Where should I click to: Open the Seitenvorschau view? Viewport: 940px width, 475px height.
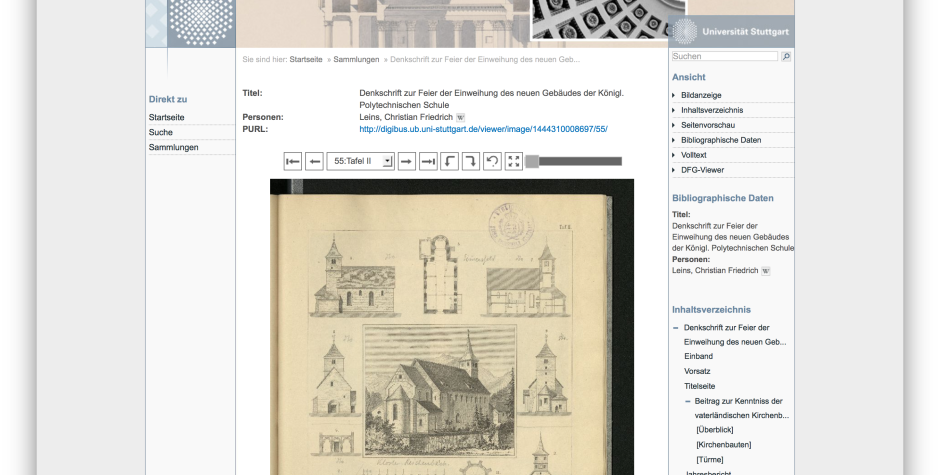click(707, 125)
